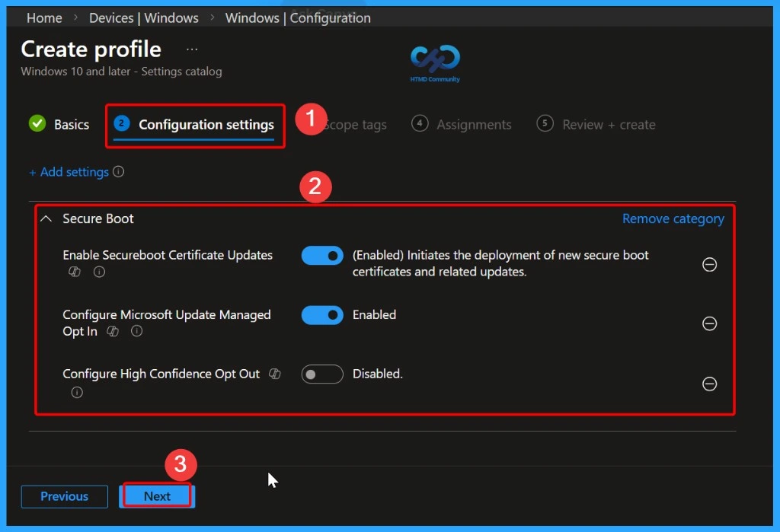Remove the Enable Secureboot Certificate Updates setting

click(709, 264)
